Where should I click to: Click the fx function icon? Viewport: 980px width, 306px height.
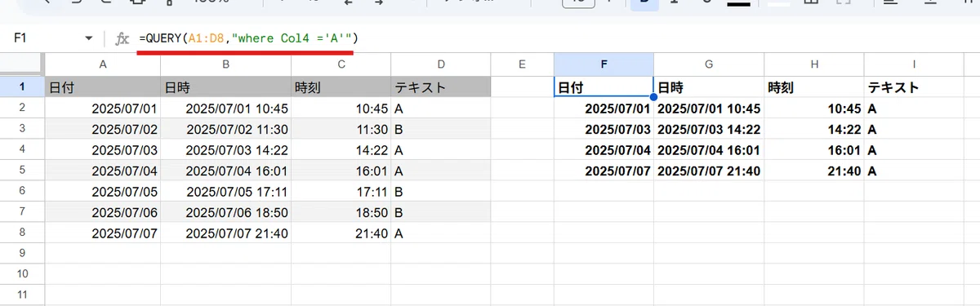click(122, 38)
